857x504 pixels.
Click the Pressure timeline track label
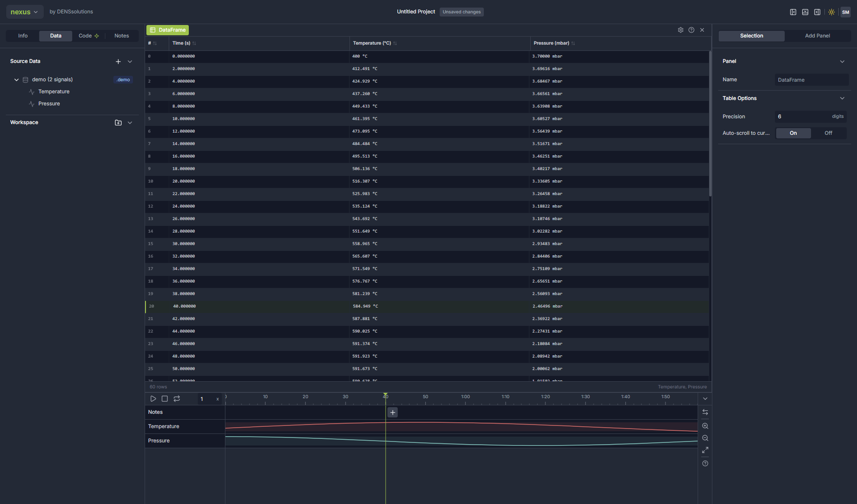159,441
